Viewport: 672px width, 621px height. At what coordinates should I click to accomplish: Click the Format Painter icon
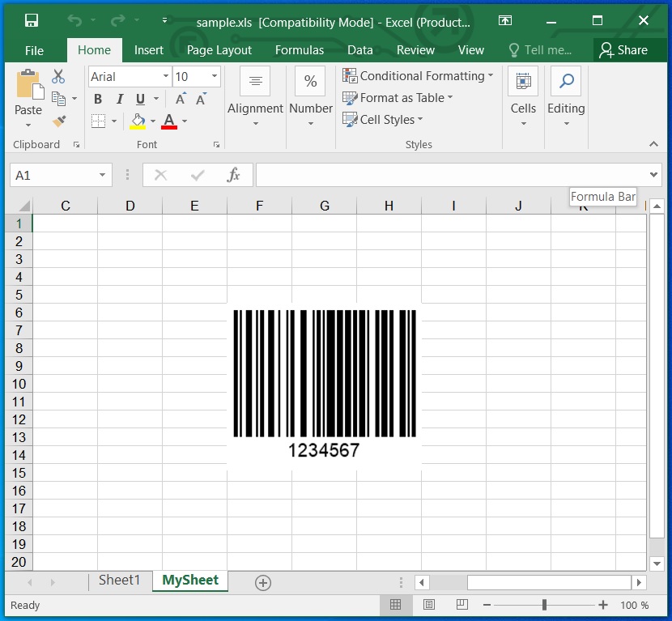58,121
